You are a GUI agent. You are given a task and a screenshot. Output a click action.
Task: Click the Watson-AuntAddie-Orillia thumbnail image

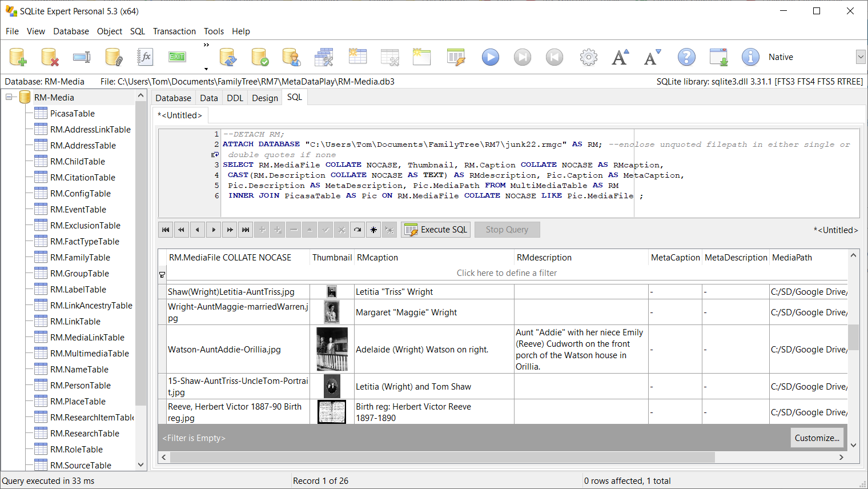pos(332,349)
